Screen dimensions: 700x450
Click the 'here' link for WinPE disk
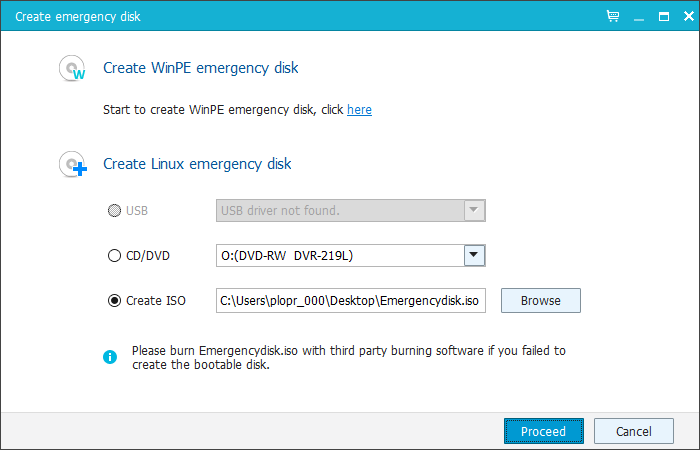pos(359,110)
